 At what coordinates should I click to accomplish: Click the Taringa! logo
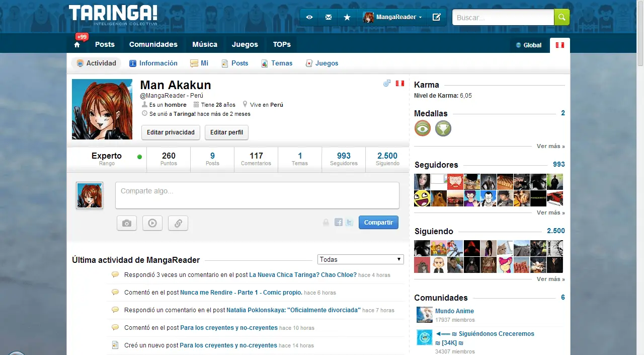pyautogui.click(x=113, y=15)
